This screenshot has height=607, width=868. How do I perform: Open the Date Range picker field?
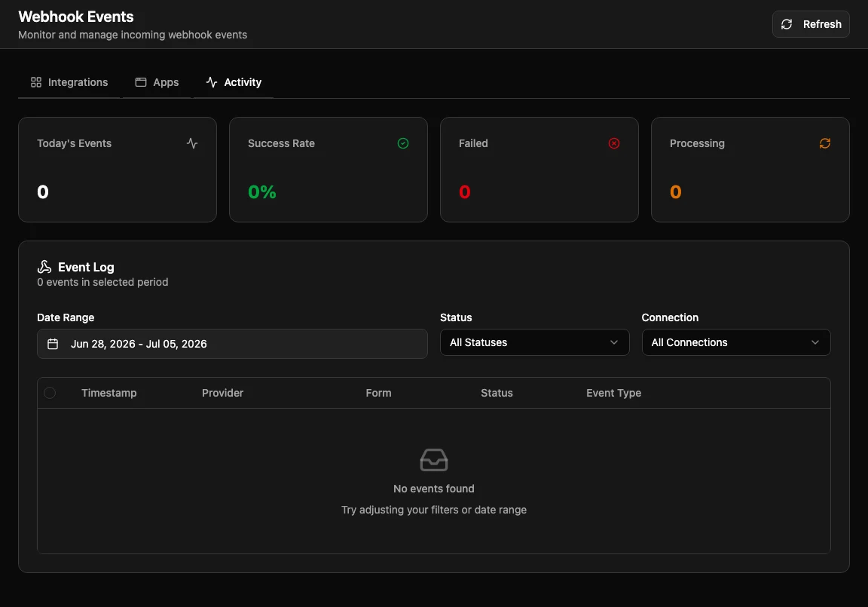click(233, 344)
